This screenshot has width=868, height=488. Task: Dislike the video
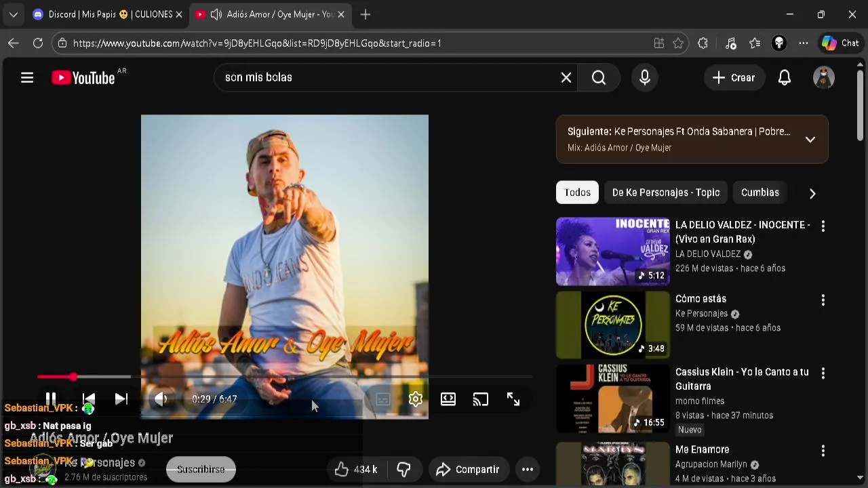coord(404,469)
